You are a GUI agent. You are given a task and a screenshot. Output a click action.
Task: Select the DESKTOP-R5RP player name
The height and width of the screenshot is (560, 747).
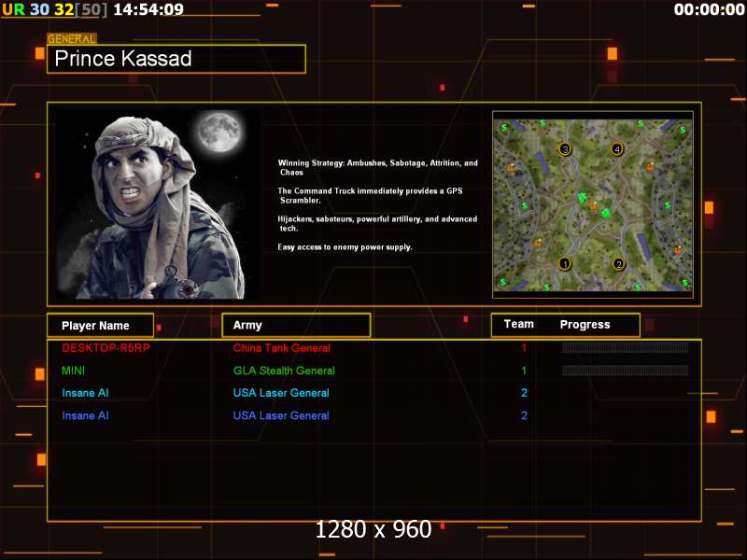106,347
